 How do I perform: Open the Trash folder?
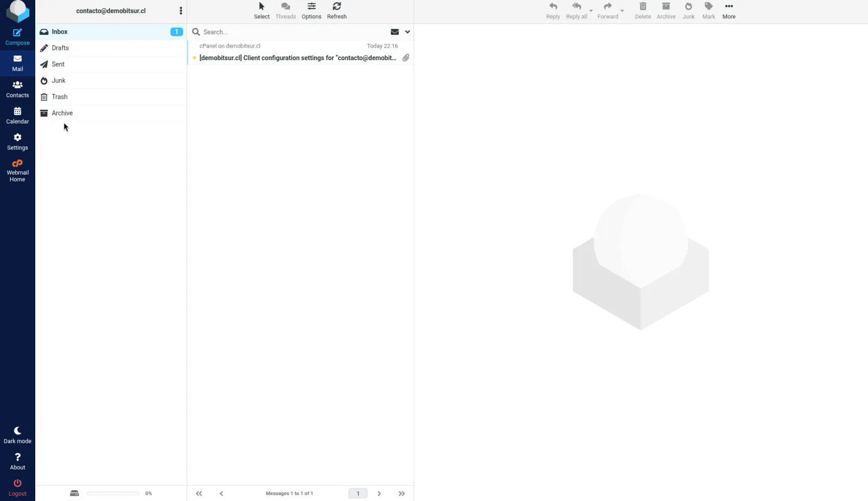coord(111,97)
